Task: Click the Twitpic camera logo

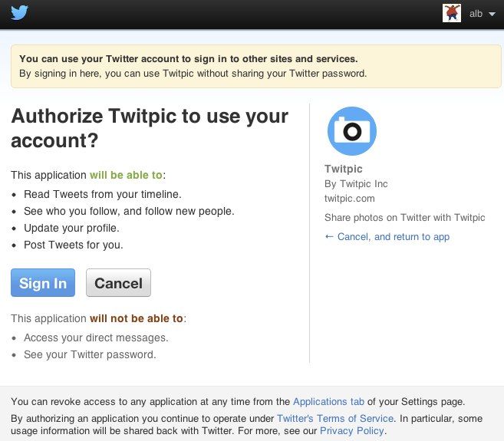Action: coord(352,131)
